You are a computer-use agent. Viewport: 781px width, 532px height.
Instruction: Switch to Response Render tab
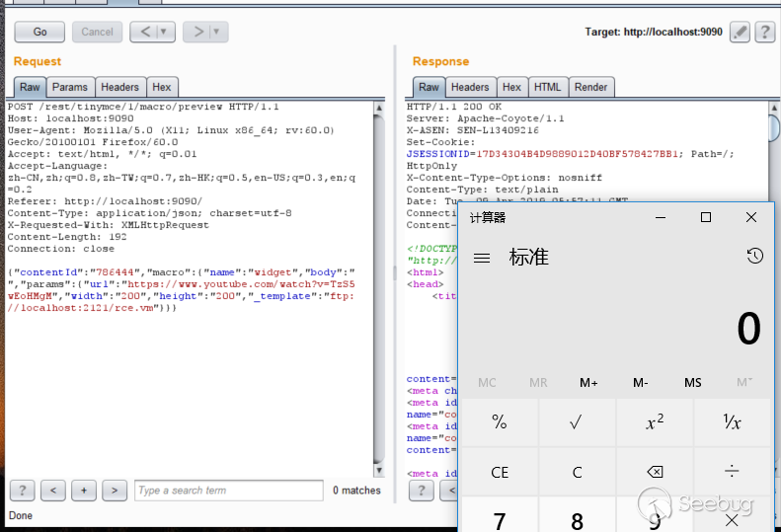tap(590, 87)
